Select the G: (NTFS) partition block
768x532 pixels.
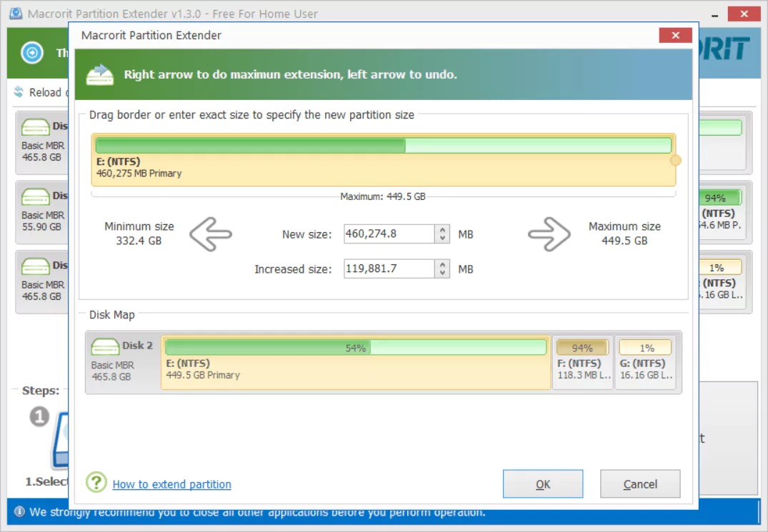point(645,363)
